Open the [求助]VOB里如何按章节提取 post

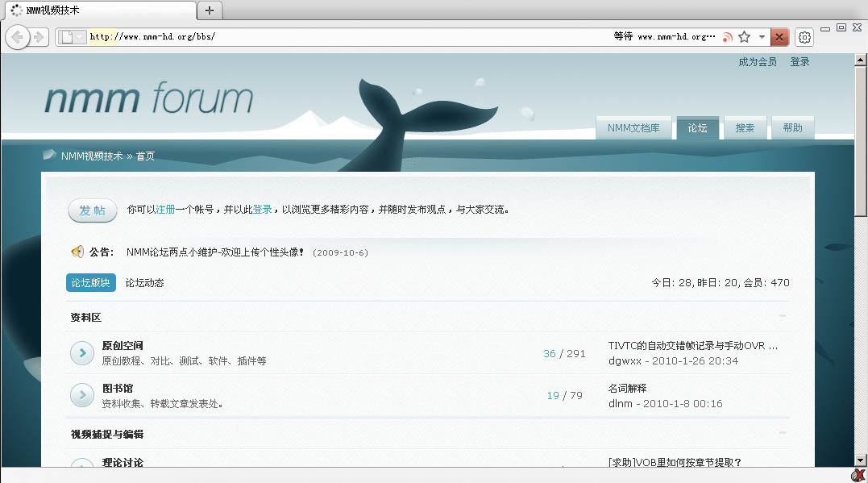pos(675,462)
